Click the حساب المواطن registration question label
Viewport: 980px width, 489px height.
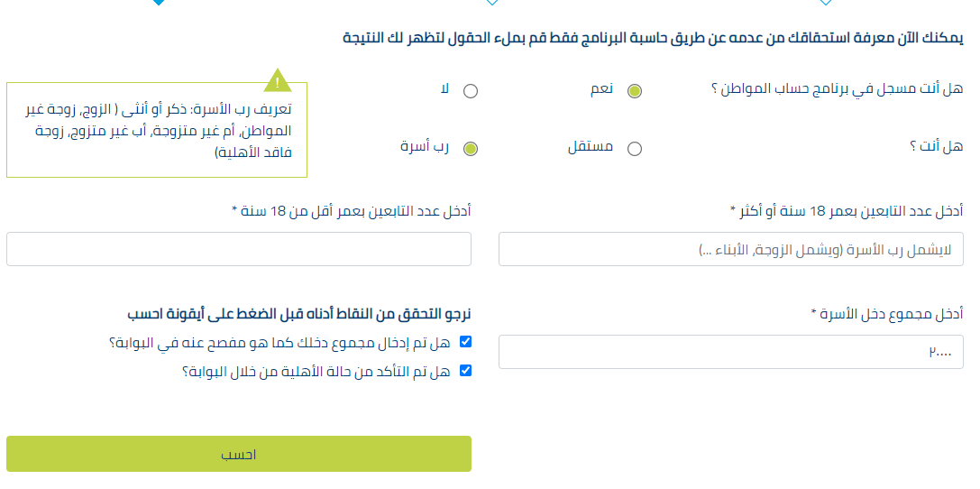837,88
